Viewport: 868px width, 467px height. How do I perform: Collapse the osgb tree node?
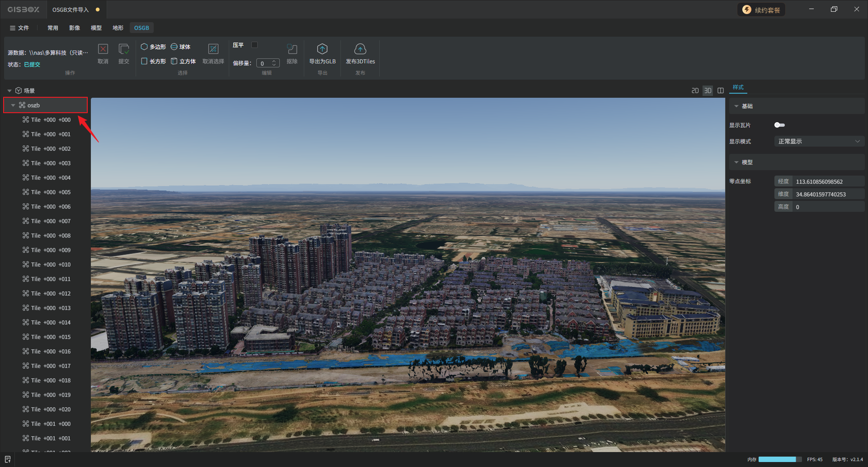click(x=13, y=105)
